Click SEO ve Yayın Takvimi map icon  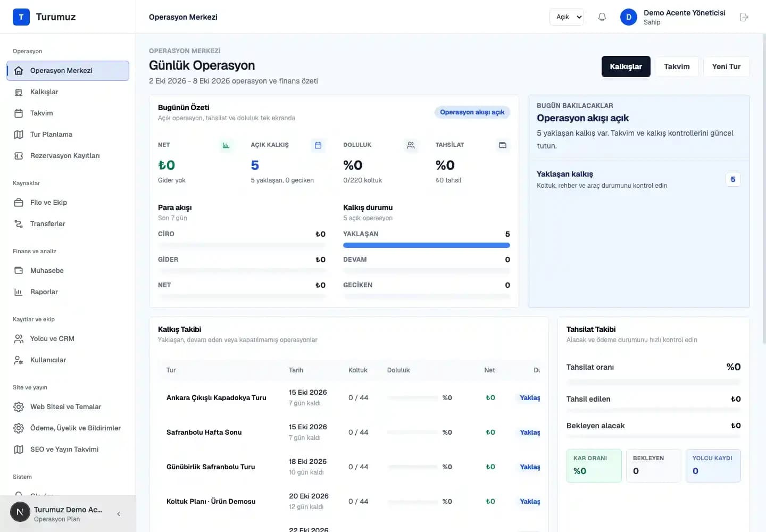19,450
